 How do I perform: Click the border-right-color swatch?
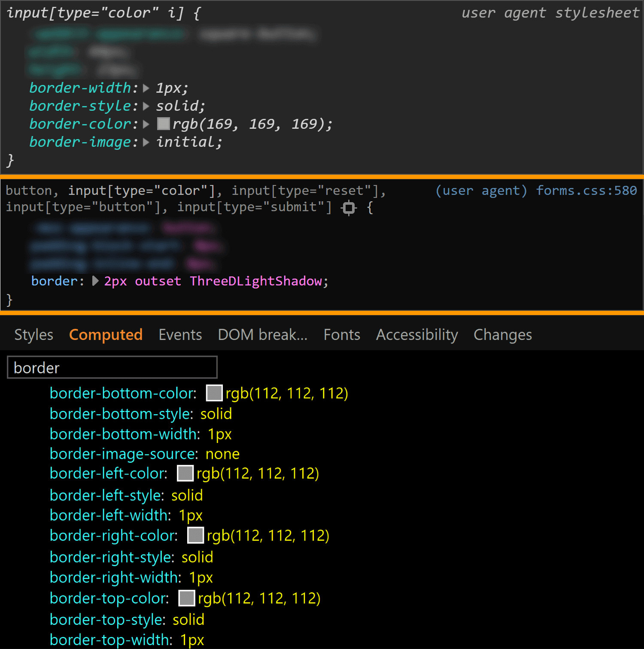pyautogui.click(x=196, y=535)
